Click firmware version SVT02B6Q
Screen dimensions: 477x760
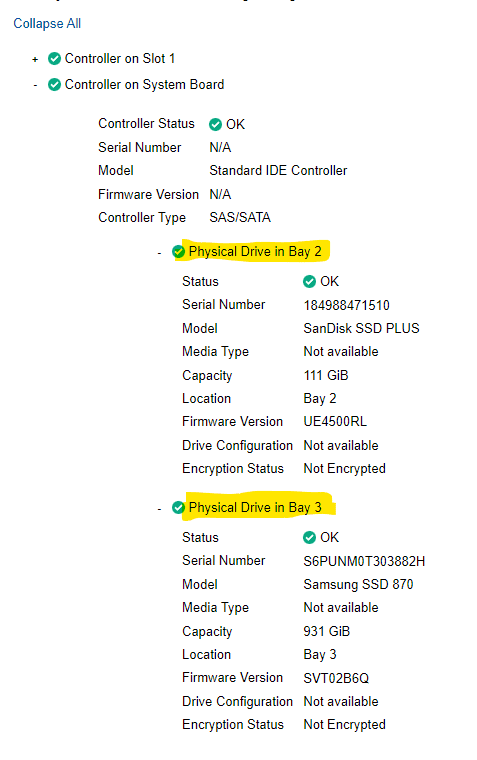(x=336, y=678)
